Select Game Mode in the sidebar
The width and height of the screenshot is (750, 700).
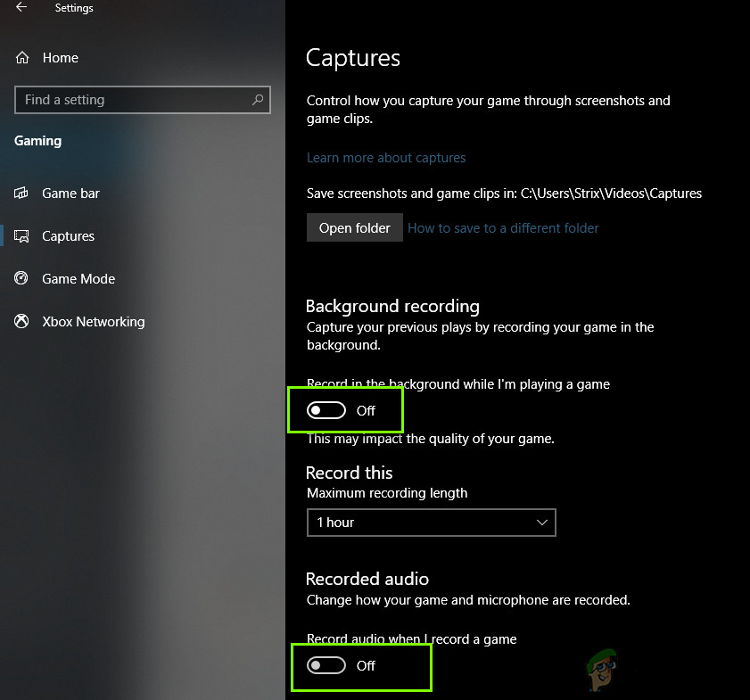coord(78,279)
